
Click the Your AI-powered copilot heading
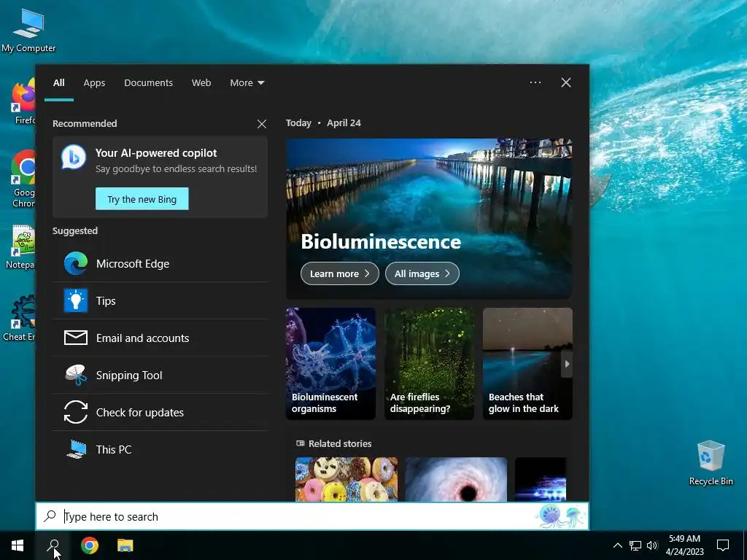click(x=156, y=153)
